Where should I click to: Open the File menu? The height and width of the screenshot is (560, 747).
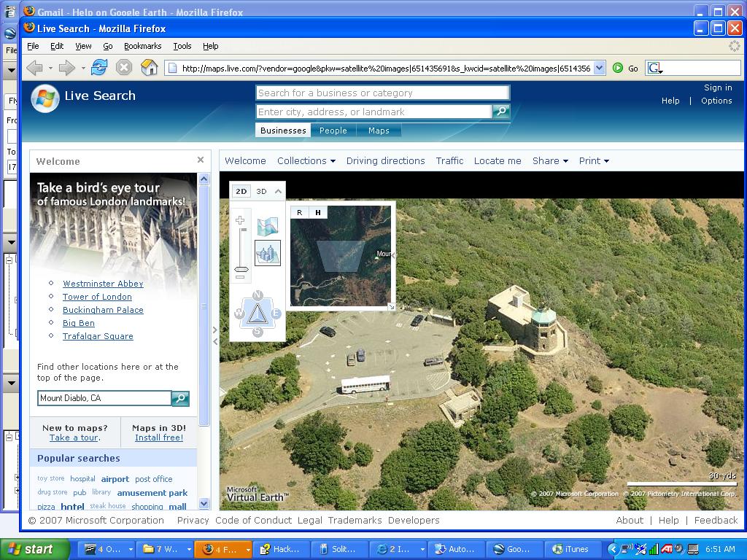click(x=33, y=46)
